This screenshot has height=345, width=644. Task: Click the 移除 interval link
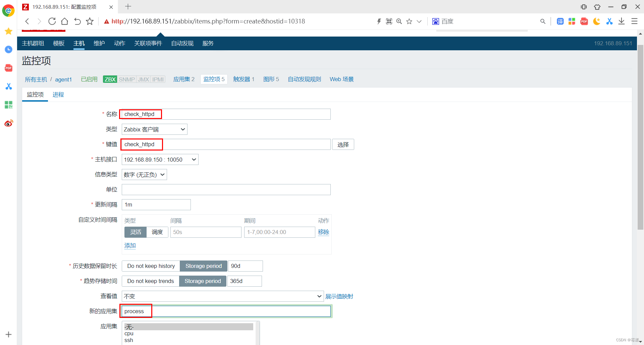point(323,232)
